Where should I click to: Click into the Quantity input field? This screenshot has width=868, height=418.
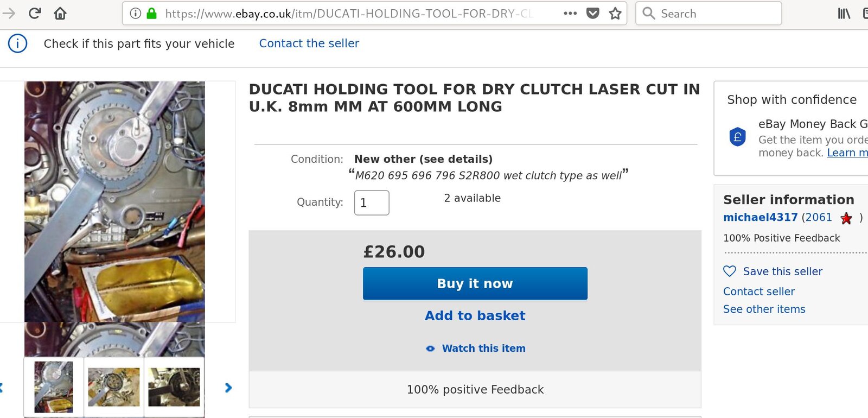(372, 203)
